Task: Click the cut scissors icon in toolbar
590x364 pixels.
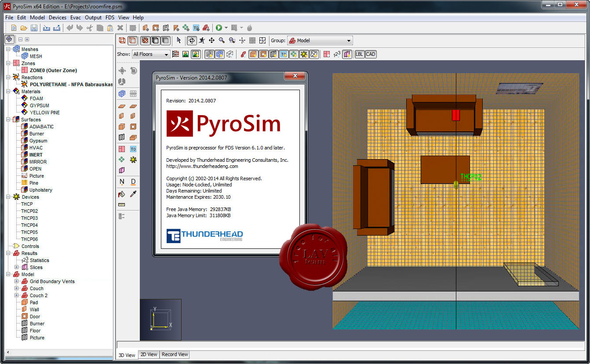Action: coord(90,28)
